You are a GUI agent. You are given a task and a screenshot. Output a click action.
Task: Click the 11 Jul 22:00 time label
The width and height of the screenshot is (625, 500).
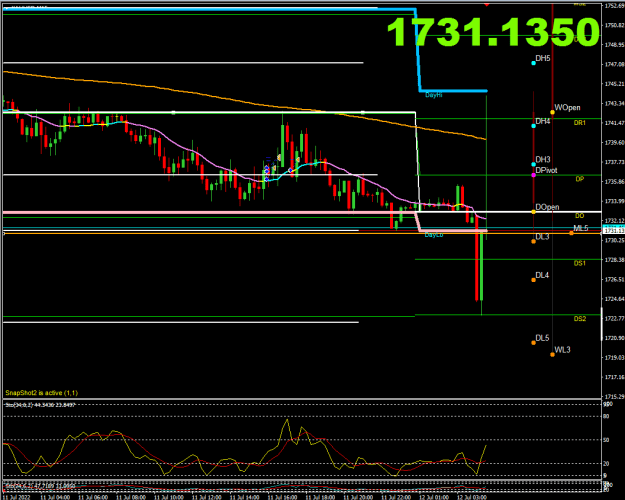(396, 497)
